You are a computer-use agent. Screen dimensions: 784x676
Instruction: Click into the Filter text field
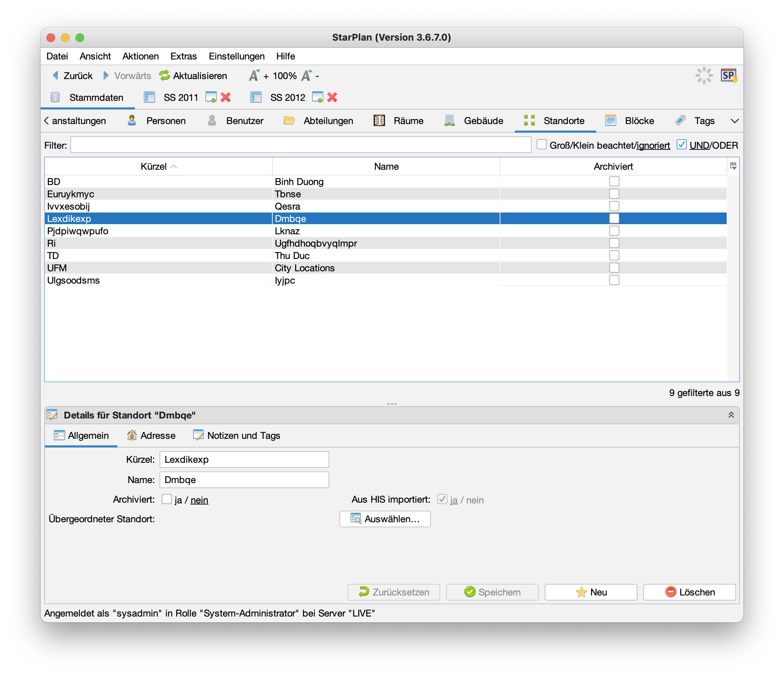point(300,145)
